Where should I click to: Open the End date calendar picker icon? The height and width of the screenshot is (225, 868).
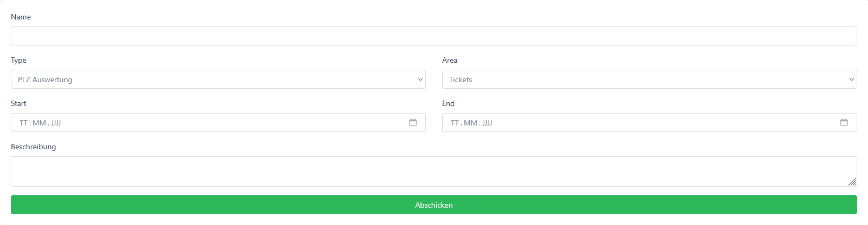(x=844, y=123)
